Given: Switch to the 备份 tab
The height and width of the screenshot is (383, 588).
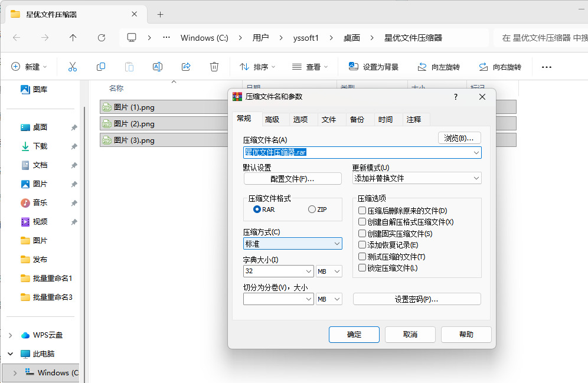Looking at the screenshot, I should (357, 120).
